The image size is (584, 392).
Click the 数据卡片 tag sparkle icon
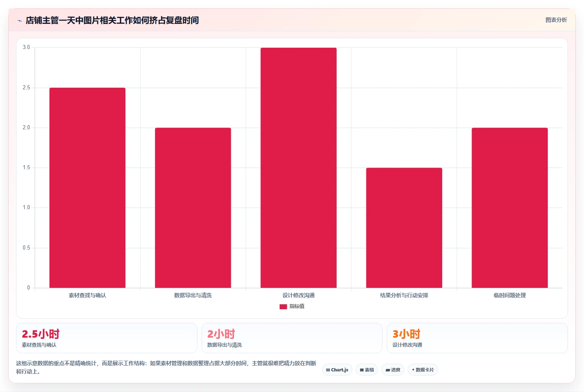click(x=413, y=370)
